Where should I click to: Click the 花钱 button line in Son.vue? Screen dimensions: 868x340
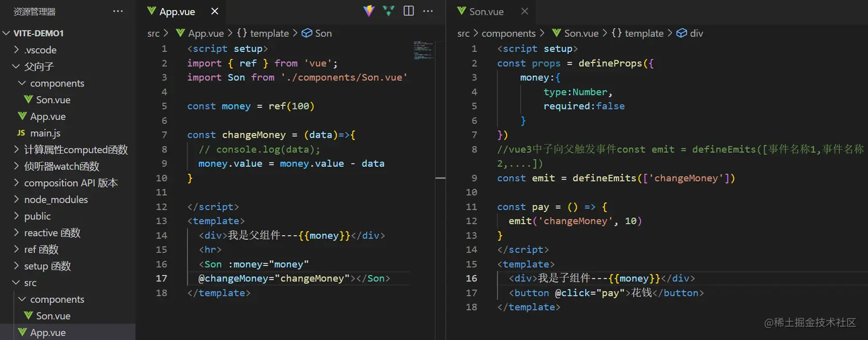606,292
